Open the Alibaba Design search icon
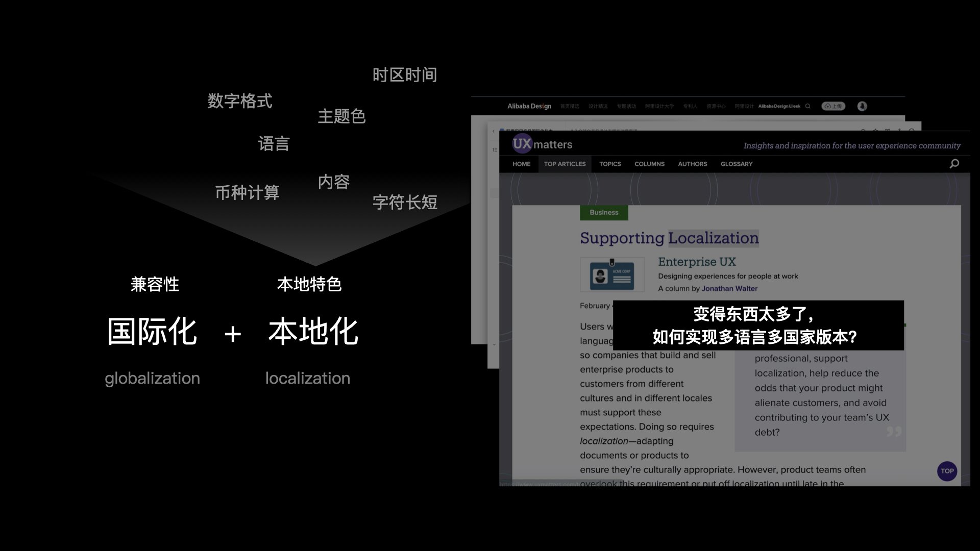 coord(807,106)
